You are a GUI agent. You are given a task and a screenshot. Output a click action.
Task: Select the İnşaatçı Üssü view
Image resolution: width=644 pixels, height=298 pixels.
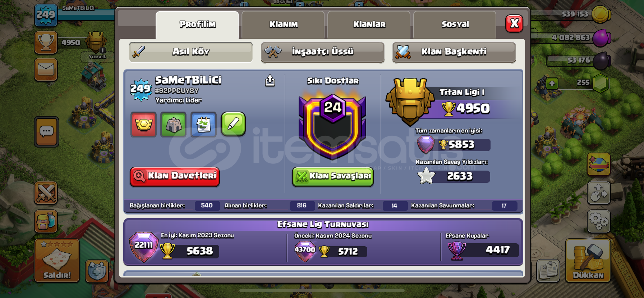[x=322, y=52]
